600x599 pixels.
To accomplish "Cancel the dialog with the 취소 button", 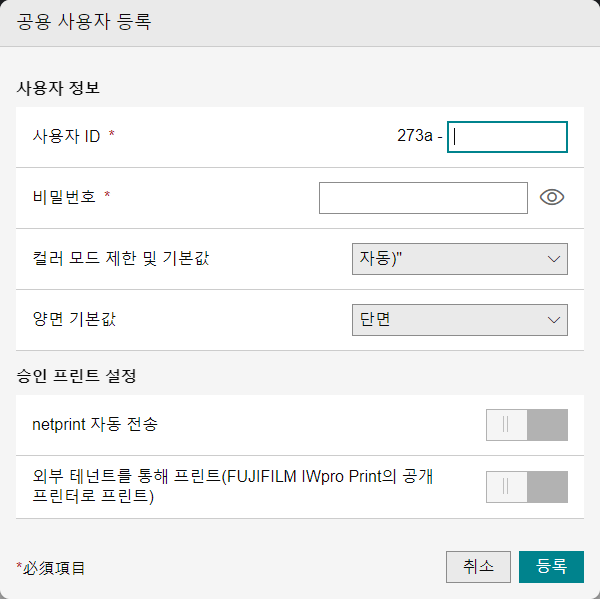I will [x=478, y=567].
